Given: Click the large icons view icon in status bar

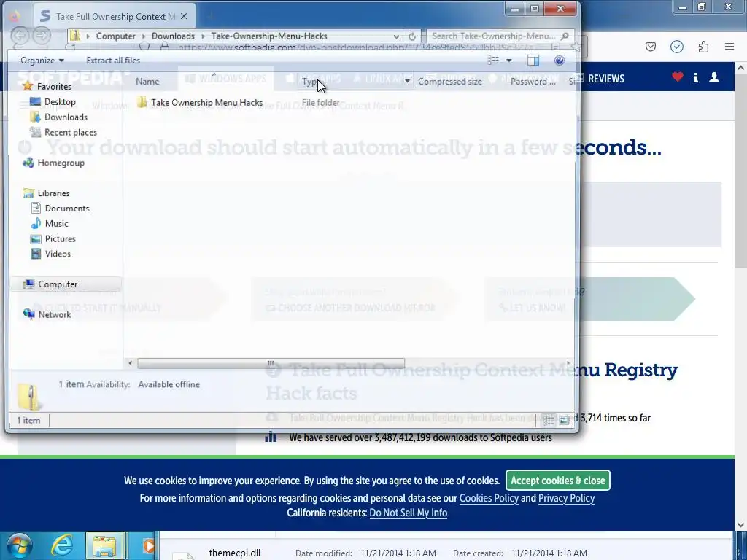Looking at the screenshot, I should (564, 420).
